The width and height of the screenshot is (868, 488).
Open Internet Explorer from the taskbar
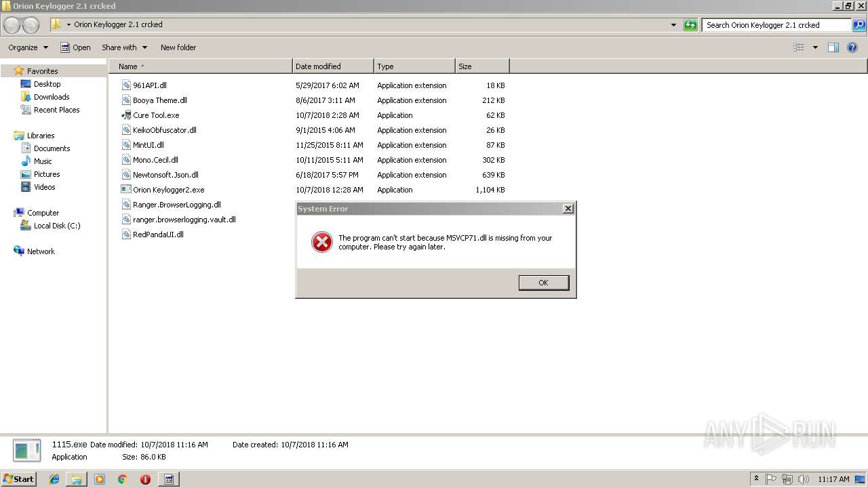tap(54, 479)
